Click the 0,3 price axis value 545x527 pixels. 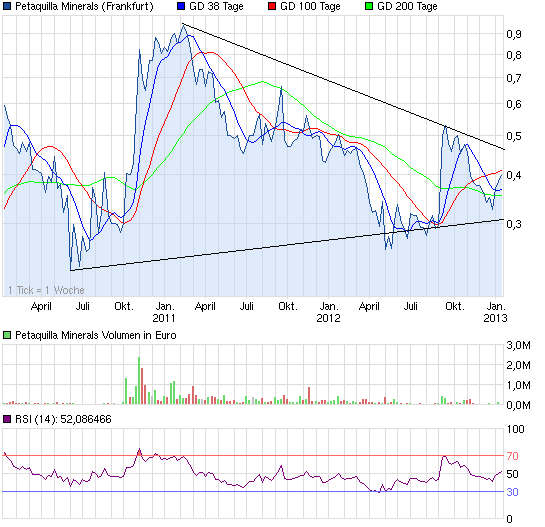pyautogui.click(x=514, y=224)
